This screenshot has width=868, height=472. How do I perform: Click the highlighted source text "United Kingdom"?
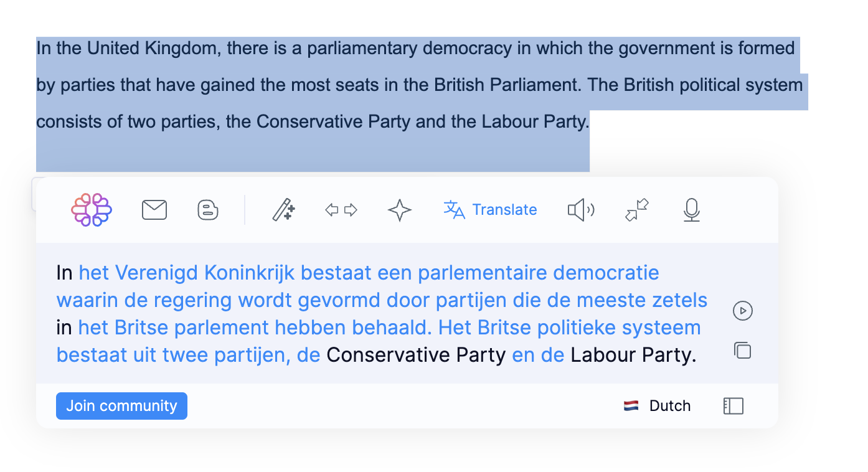pos(152,49)
